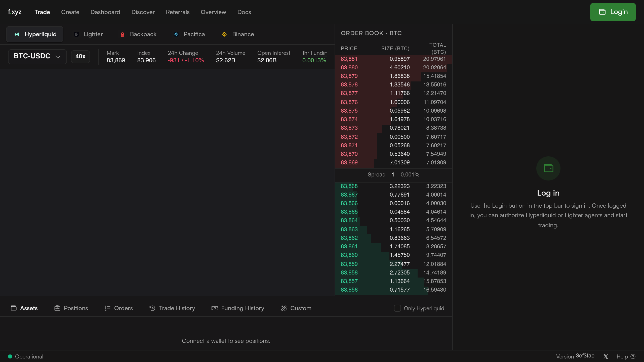The height and width of the screenshot is (362, 644).
Task: Open the Funding History tab
Action: click(238, 308)
